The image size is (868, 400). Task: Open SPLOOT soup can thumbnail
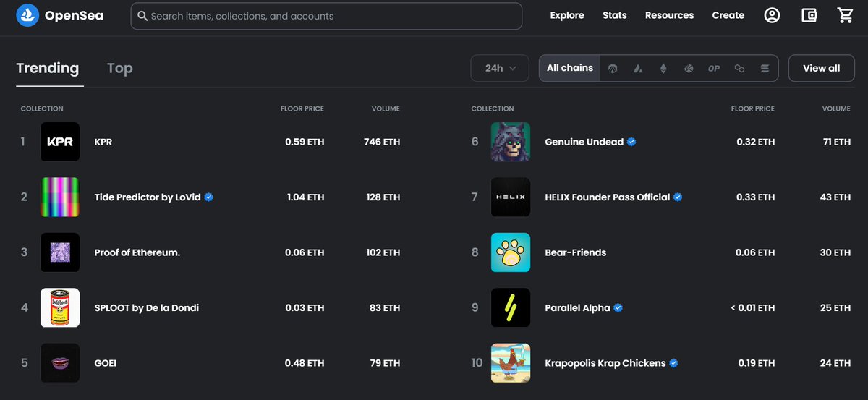pyautogui.click(x=60, y=307)
